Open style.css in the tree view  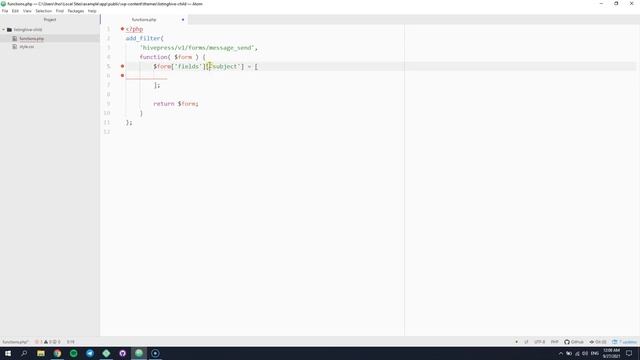coord(27,47)
